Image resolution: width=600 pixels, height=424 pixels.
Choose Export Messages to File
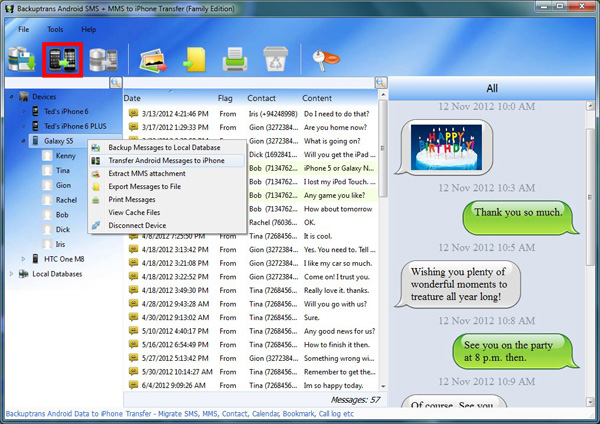[167, 186]
